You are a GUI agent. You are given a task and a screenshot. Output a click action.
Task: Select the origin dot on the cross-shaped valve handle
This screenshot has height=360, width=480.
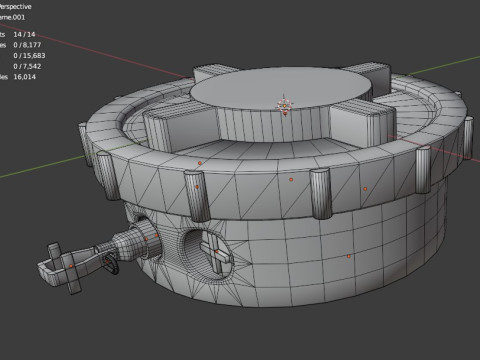(x=71, y=266)
